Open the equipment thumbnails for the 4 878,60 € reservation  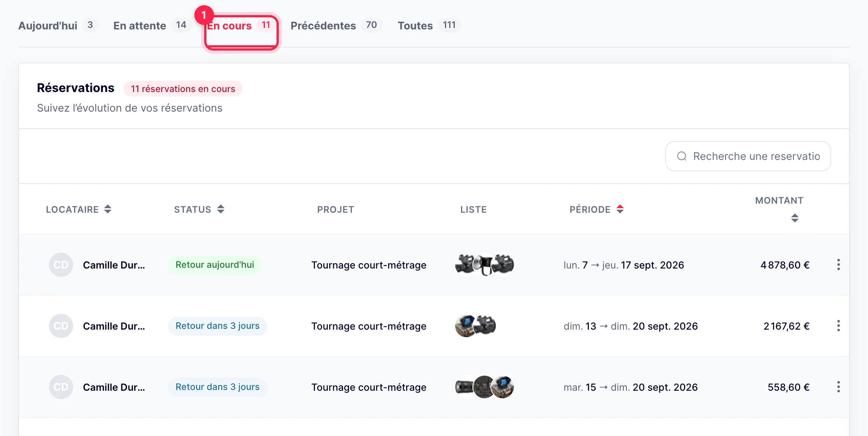(484, 265)
